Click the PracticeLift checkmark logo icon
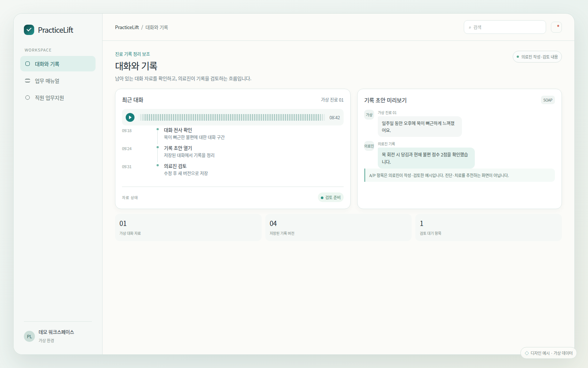 click(29, 30)
